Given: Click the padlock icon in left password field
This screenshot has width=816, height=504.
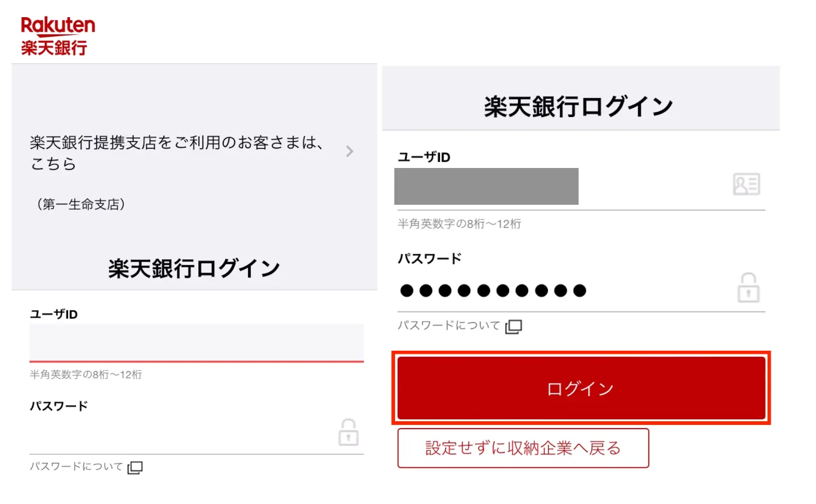Looking at the screenshot, I should [348, 432].
